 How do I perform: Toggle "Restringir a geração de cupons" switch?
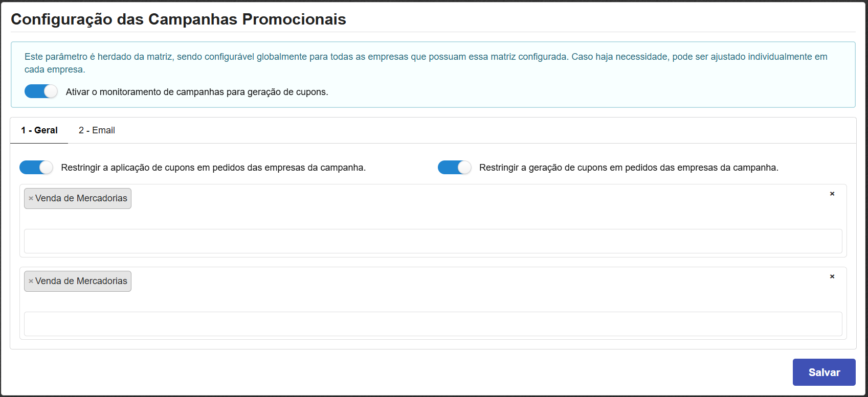click(454, 167)
